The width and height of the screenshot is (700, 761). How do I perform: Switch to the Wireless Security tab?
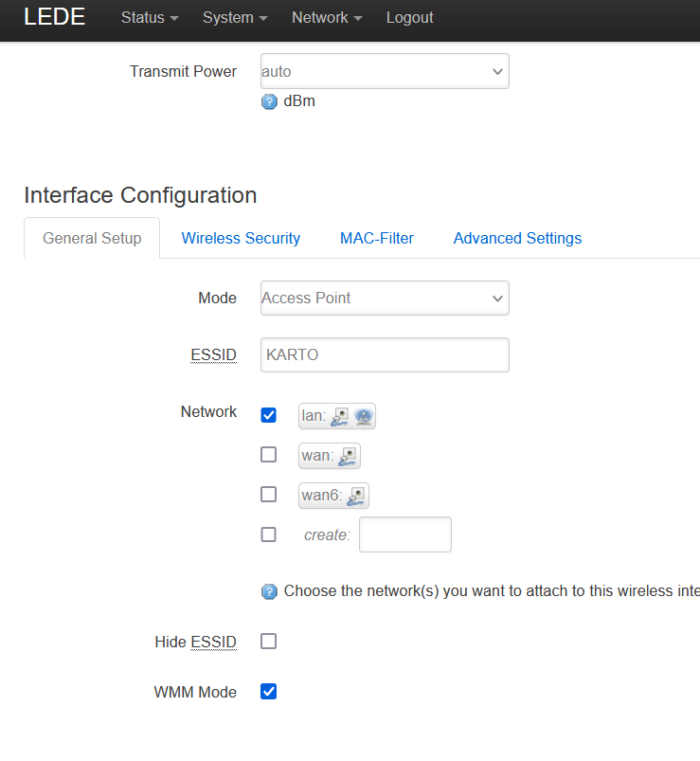(x=241, y=239)
